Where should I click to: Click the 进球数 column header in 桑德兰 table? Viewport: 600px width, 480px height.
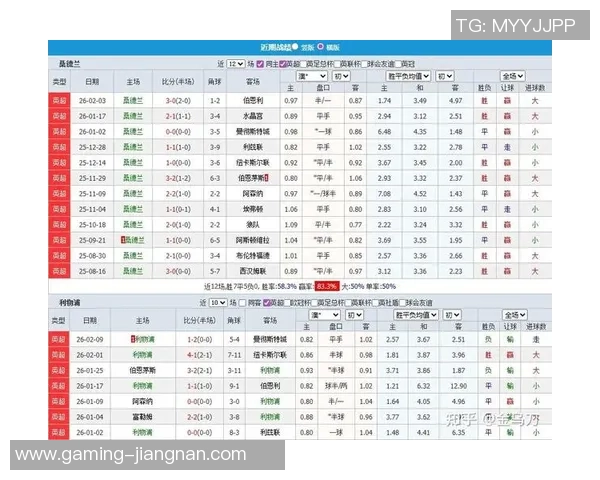535,88
